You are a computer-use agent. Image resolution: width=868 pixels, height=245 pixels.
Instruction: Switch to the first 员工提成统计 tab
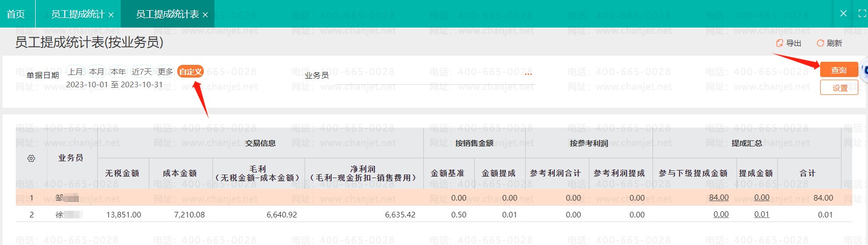point(77,14)
